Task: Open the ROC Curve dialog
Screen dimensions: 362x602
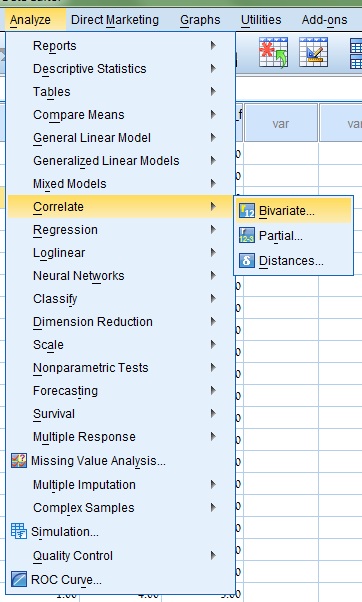Action: [121, 579]
